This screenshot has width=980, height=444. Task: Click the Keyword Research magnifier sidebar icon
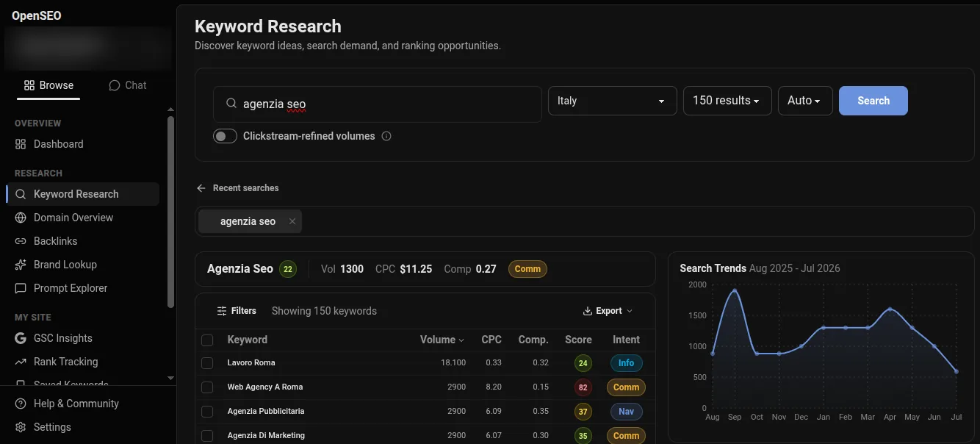[21, 194]
